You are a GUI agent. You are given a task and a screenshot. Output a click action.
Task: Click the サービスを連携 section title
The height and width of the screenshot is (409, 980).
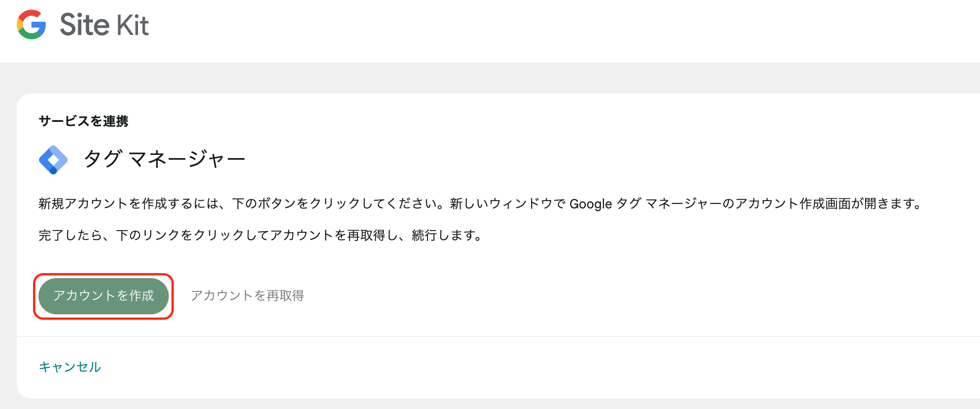pos(84,121)
